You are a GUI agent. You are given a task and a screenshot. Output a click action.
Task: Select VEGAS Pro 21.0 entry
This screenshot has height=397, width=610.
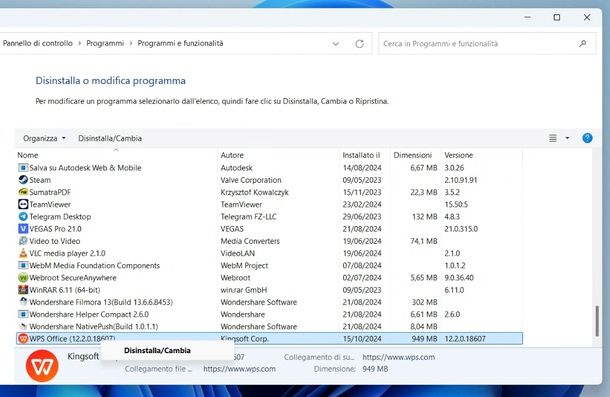[55, 229]
